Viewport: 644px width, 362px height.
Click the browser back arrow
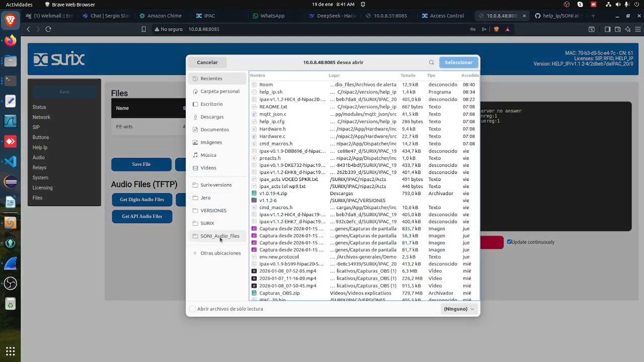[x=28, y=29]
